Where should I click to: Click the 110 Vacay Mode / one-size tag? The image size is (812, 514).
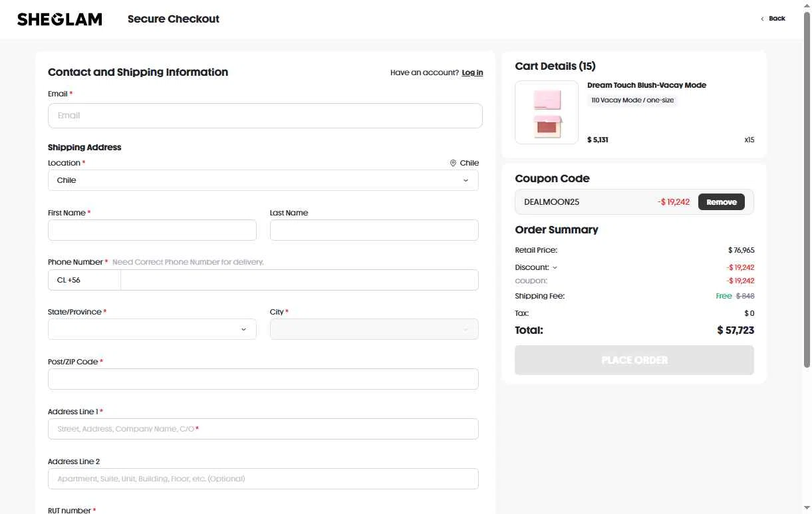pyautogui.click(x=632, y=100)
